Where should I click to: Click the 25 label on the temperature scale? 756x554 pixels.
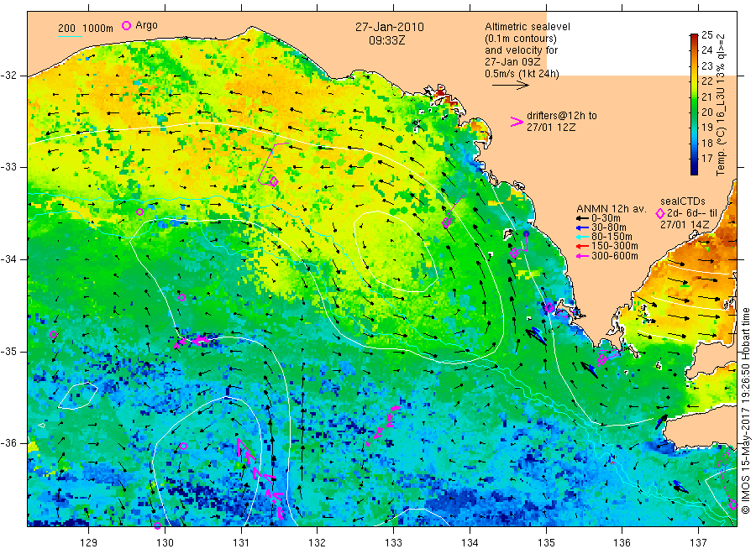coord(706,34)
